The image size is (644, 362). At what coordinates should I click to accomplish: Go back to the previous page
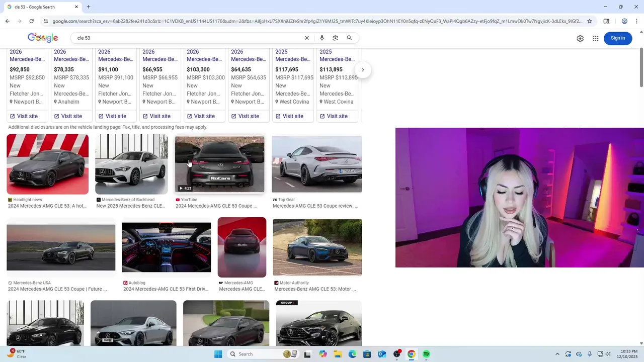coord(7,21)
